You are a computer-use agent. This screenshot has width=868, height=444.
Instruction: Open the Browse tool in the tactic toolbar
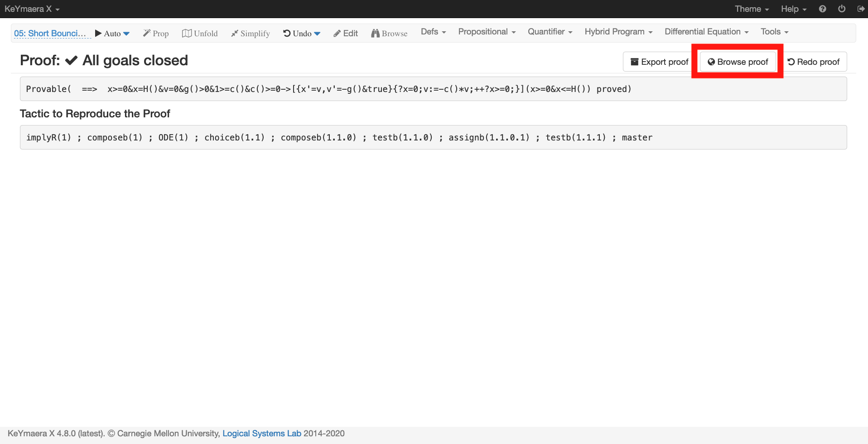point(389,33)
